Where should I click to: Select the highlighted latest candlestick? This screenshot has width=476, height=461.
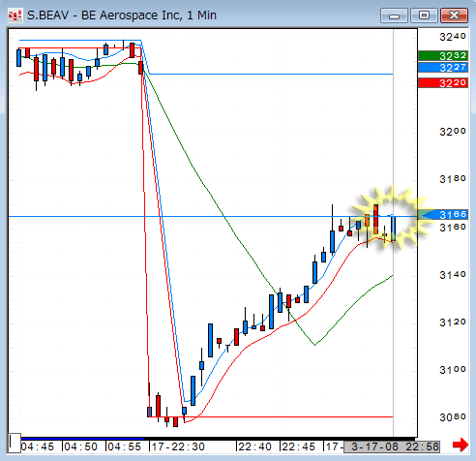click(393, 229)
